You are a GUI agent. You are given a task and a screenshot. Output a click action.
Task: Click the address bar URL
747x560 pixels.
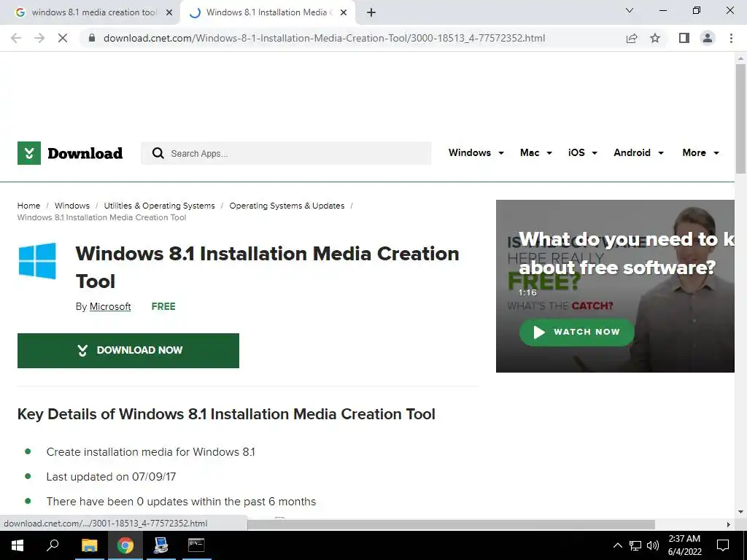click(x=324, y=38)
